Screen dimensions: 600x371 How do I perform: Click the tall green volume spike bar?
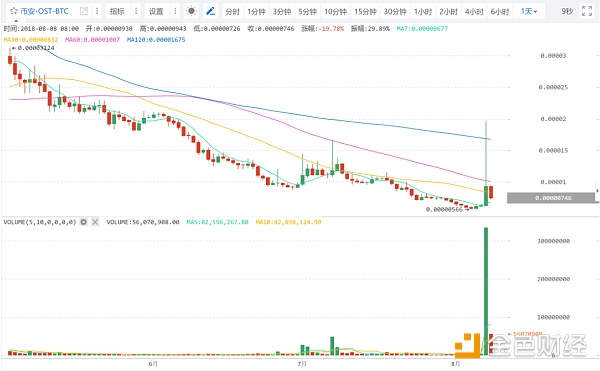coord(486,291)
